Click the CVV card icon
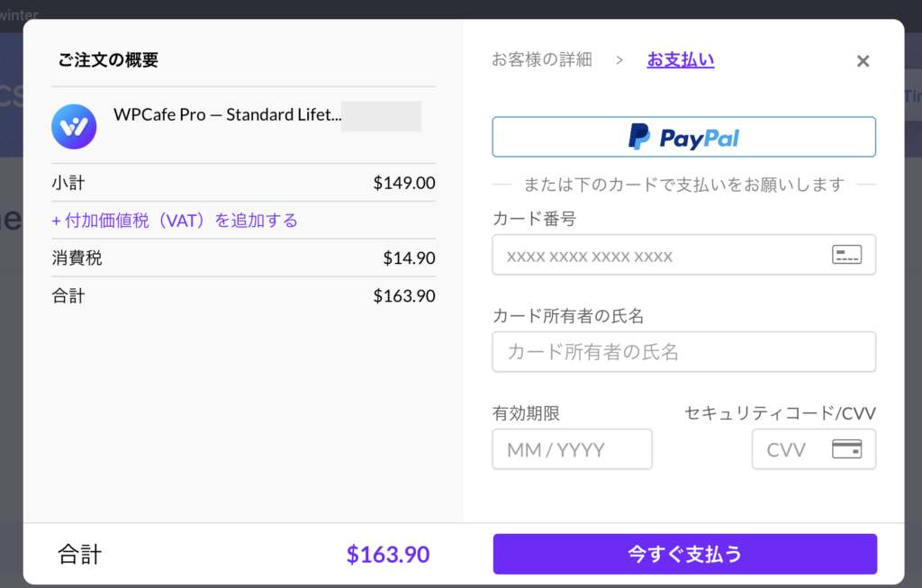The width and height of the screenshot is (922, 588). point(846,448)
